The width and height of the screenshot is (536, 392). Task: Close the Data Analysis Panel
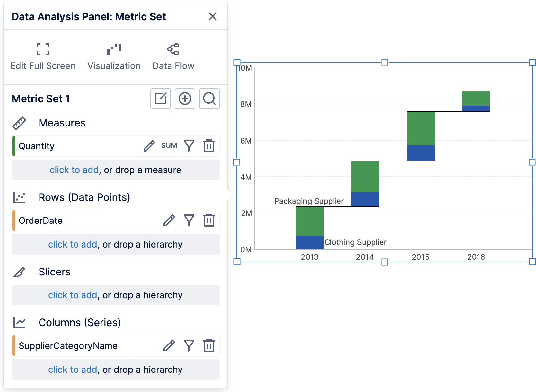(x=213, y=16)
